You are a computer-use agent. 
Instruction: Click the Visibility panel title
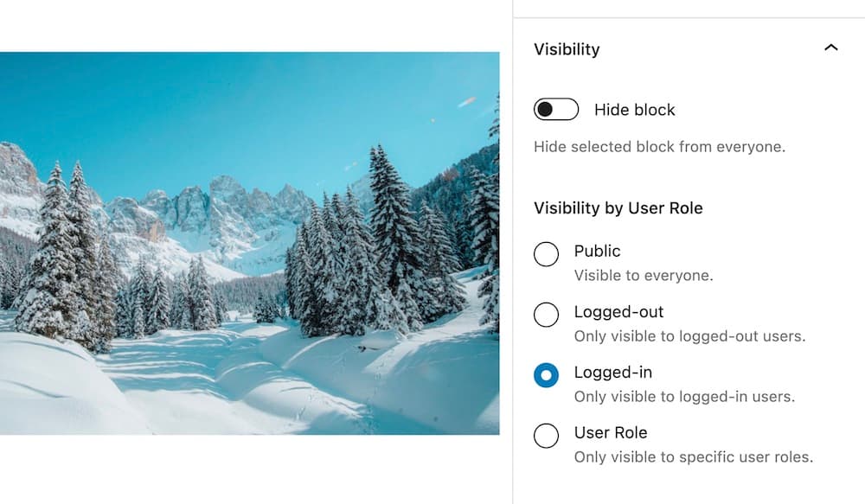pos(567,49)
